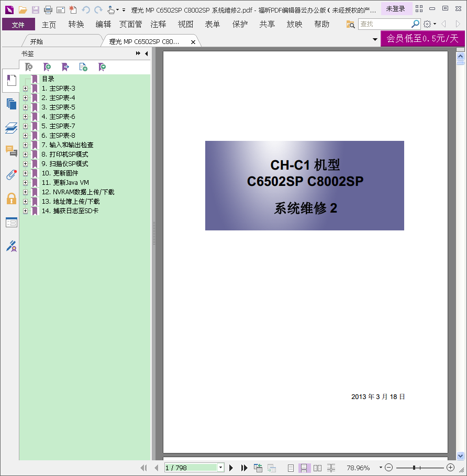Select continuous facing view mode
This screenshot has width=467, height=476.
point(331,468)
